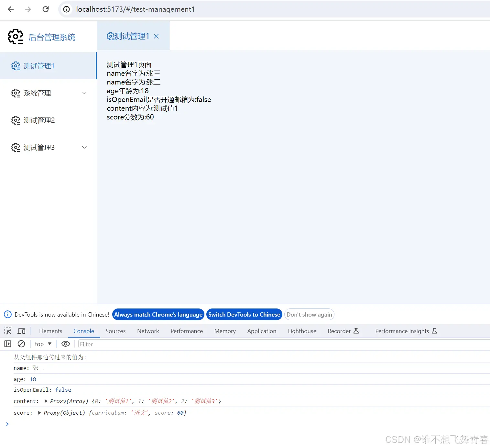Switch to the Performance tab

[187, 331]
